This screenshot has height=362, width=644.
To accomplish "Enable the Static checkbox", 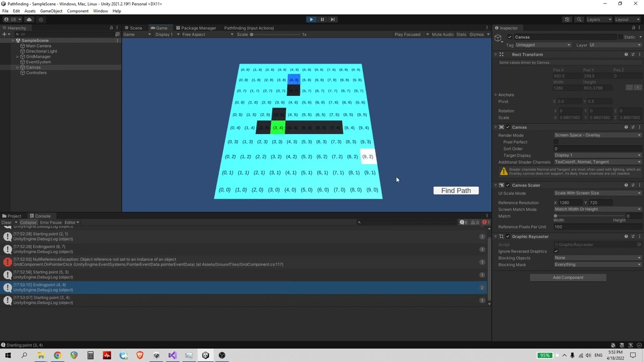I will [620, 37].
